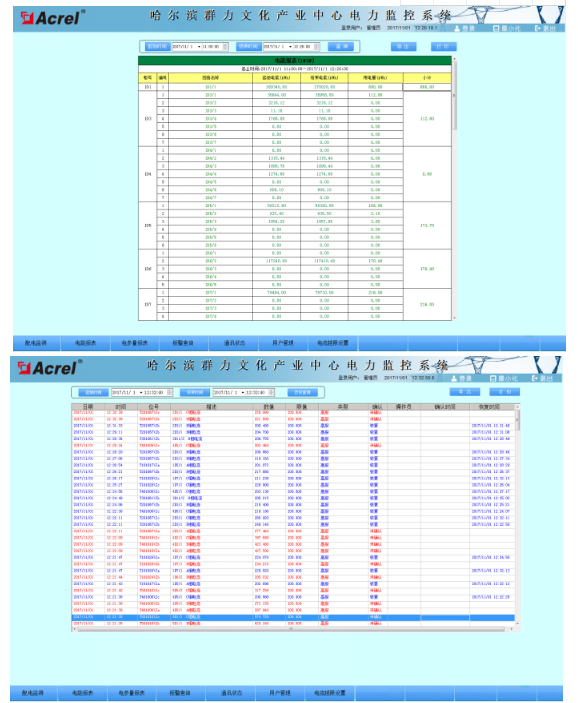The image size is (578, 703).
Task: Click scroll-down arrow of energy report table
Action: pyautogui.click(x=454, y=318)
